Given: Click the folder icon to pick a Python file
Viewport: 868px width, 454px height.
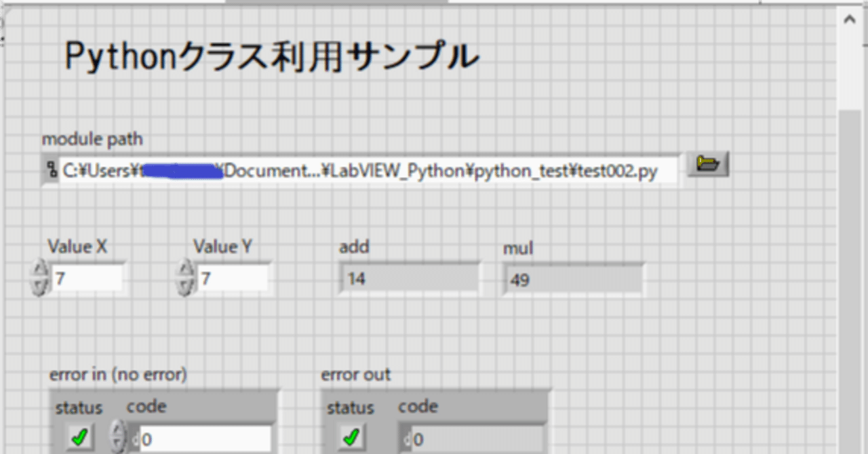Looking at the screenshot, I should click(x=707, y=164).
